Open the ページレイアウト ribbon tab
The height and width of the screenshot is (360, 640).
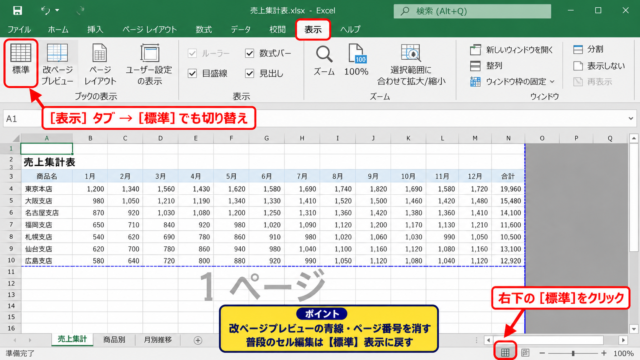point(149,29)
